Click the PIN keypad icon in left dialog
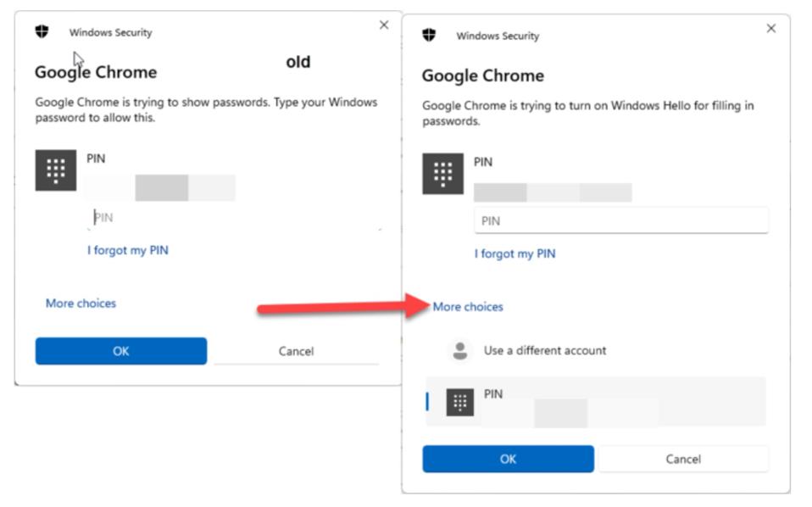 (56, 171)
